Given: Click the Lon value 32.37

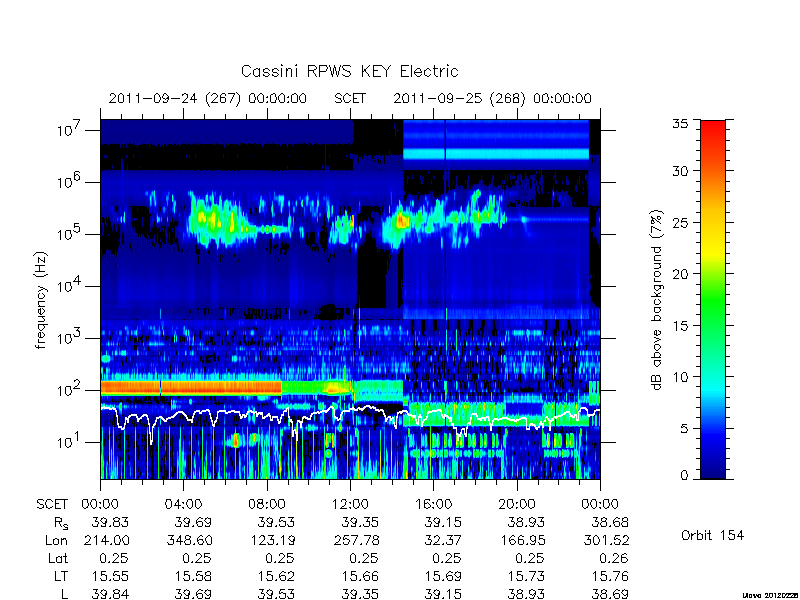Looking at the screenshot, I should coord(443,540).
